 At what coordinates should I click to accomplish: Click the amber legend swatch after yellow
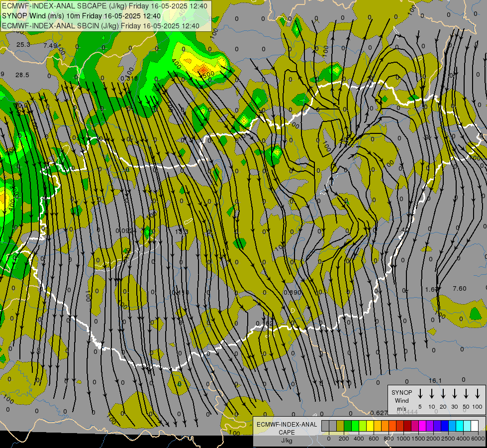[378, 426]
